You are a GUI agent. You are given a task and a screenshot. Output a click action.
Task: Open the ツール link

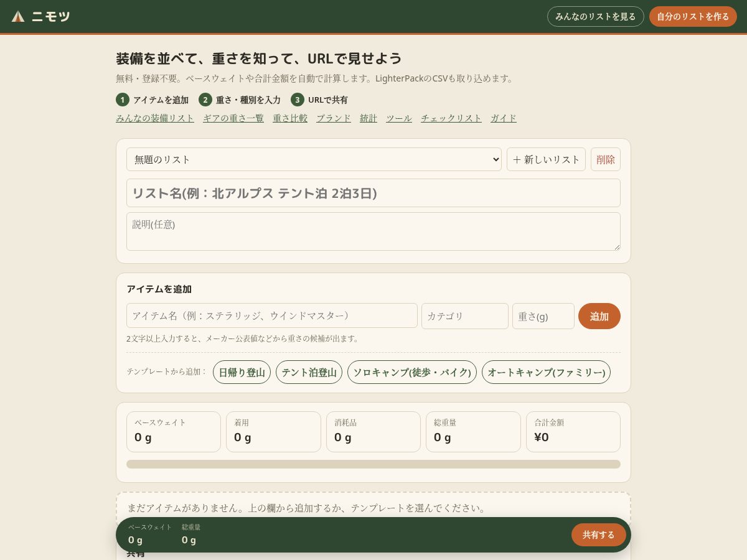coord(399,118)
